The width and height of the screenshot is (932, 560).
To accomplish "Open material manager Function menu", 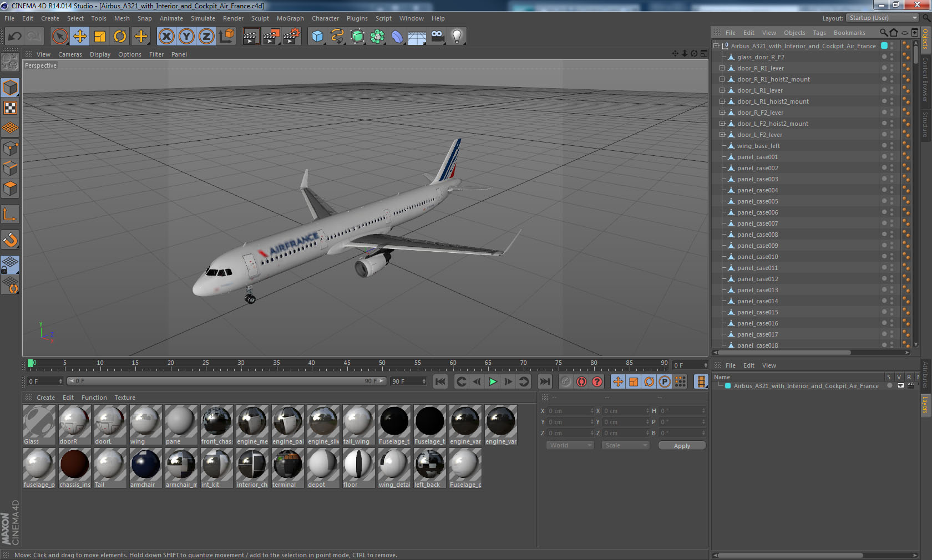I will point(94,398).
